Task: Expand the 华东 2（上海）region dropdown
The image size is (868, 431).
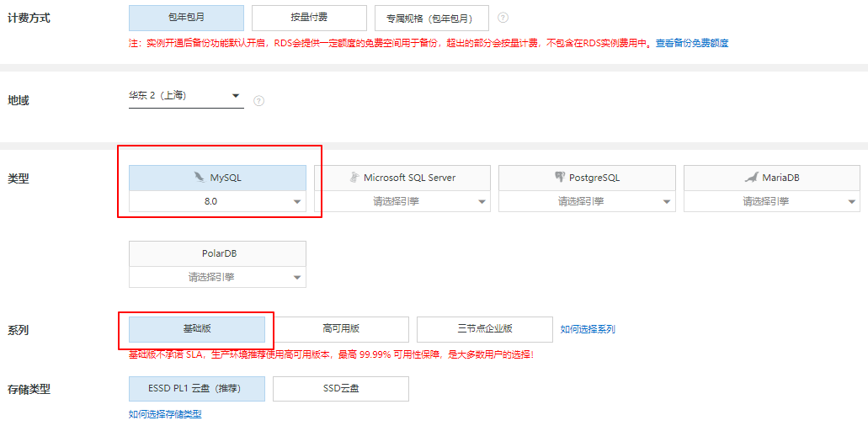Action: pos(186,96)
